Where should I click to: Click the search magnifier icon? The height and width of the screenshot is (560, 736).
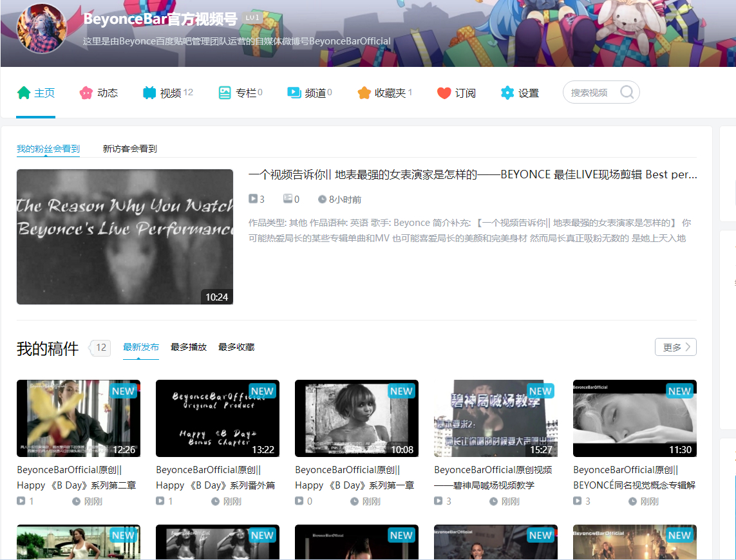coord(627,92)
